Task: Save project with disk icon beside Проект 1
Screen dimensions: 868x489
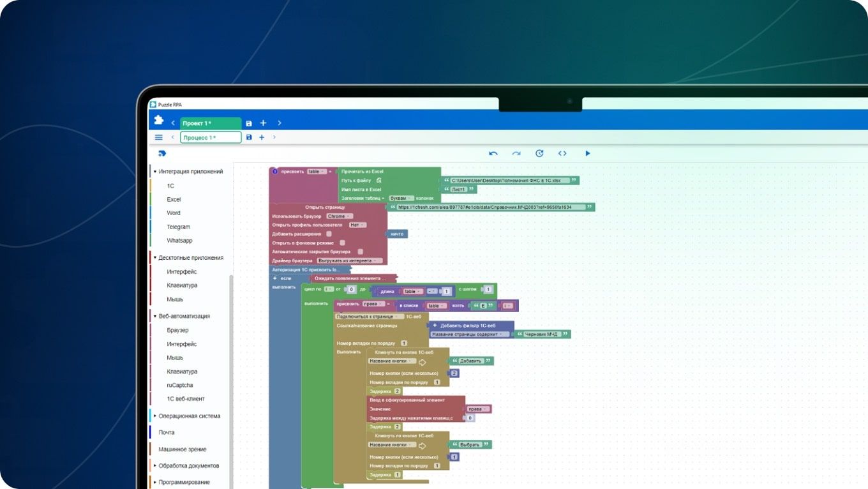Action: [x=249, y=123]
